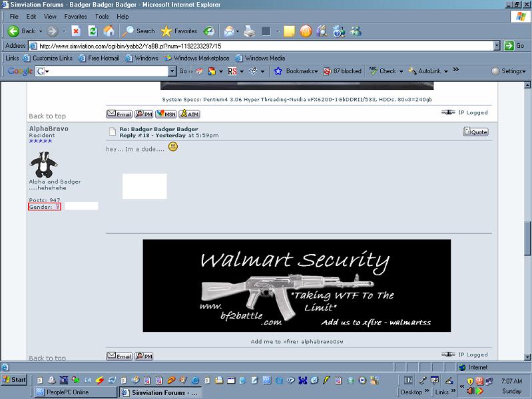Open the File menu

pyautogui.click(x=14, y=16)
